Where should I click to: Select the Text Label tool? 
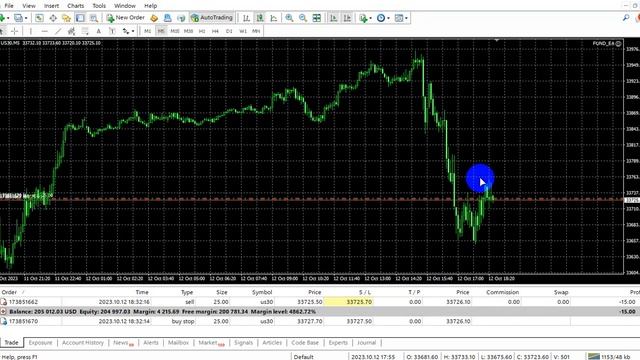[112, 31]
